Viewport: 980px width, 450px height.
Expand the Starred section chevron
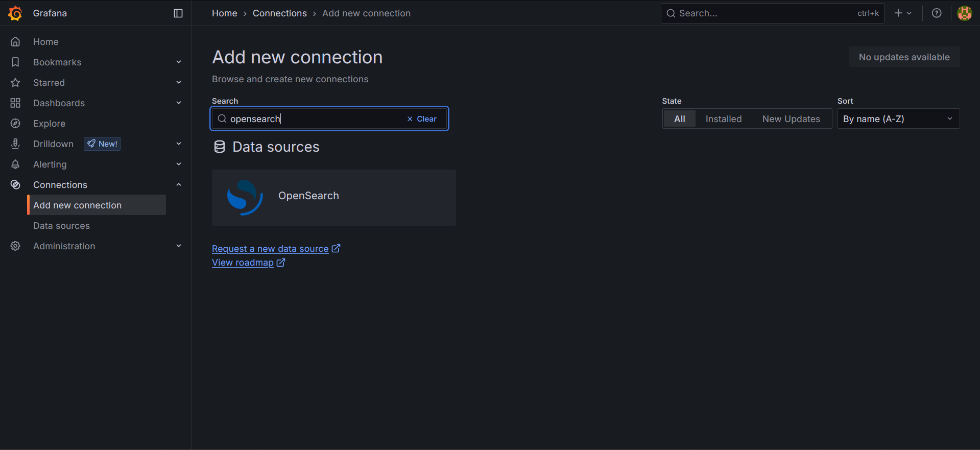click(179, 83)
